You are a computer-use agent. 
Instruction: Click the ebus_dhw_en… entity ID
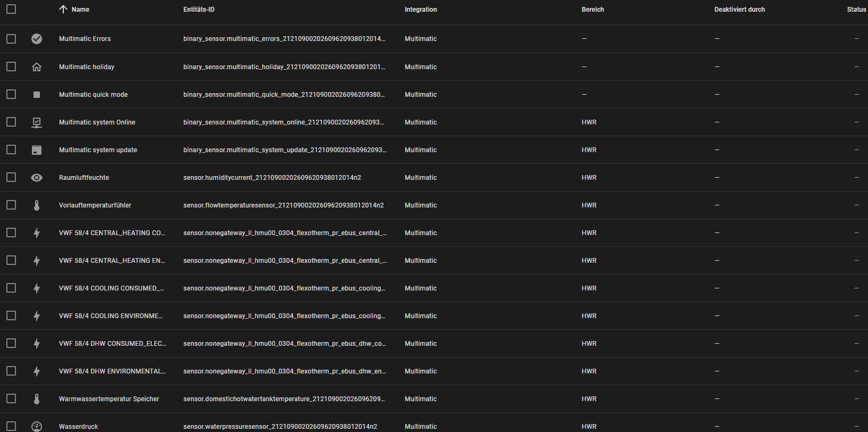coord(285,371)
